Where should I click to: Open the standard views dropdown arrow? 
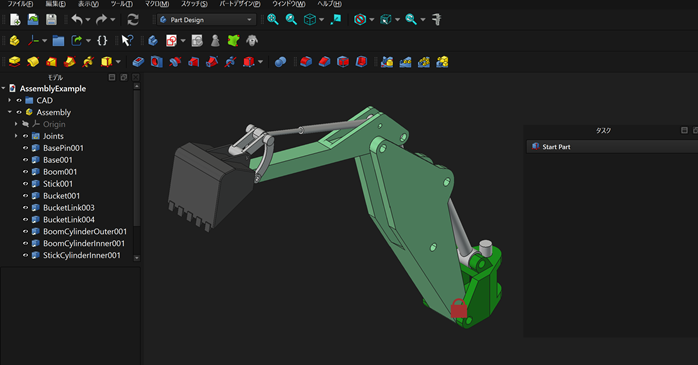[x=321, y=20]
